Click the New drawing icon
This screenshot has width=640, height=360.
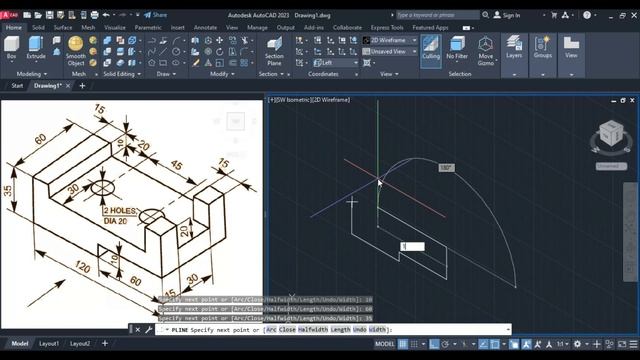tap(27, 15)
